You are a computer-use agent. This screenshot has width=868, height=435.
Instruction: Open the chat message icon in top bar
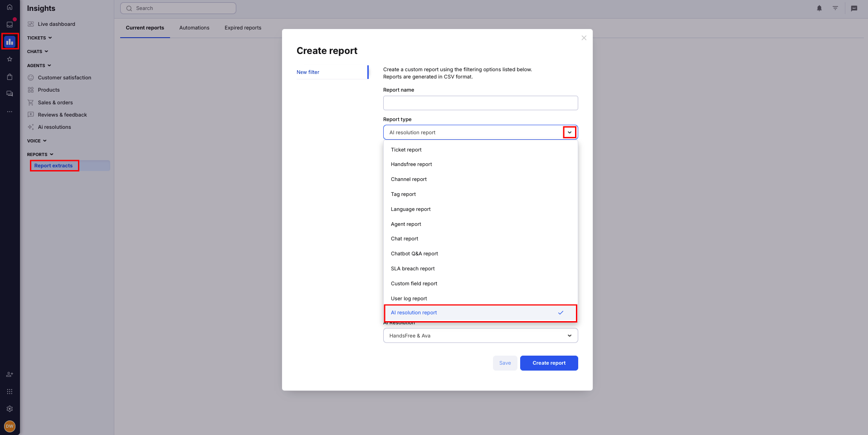854,8
